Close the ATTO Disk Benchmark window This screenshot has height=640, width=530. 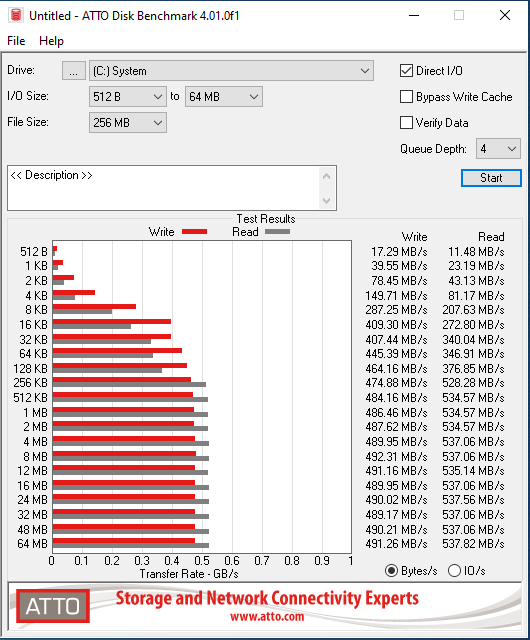click(x=505, y=15)
